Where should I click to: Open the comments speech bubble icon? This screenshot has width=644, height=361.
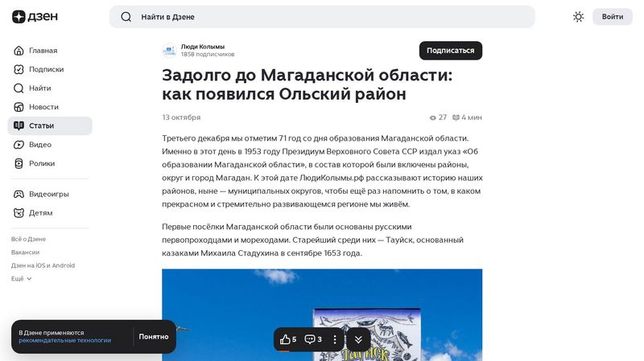click(x=310, y=339)
